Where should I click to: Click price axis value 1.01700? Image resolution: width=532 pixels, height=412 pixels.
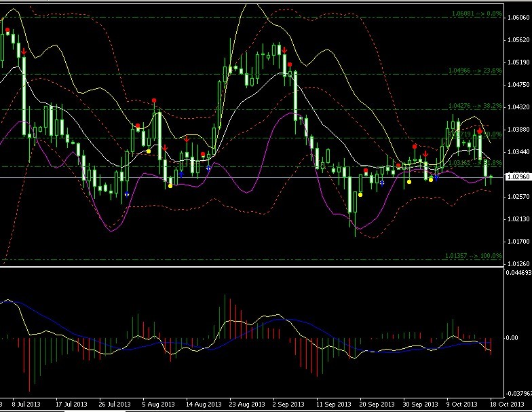tap(518, 242)
